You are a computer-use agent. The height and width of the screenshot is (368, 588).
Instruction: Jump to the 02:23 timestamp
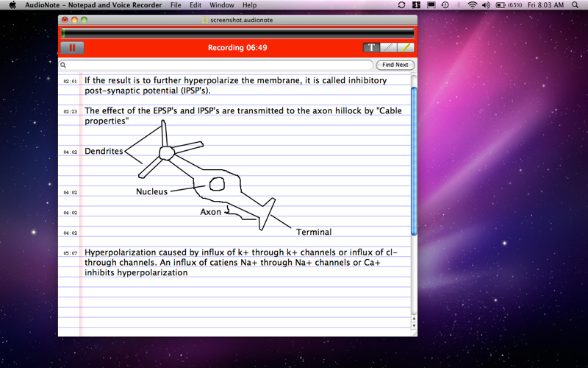[70, 112]
